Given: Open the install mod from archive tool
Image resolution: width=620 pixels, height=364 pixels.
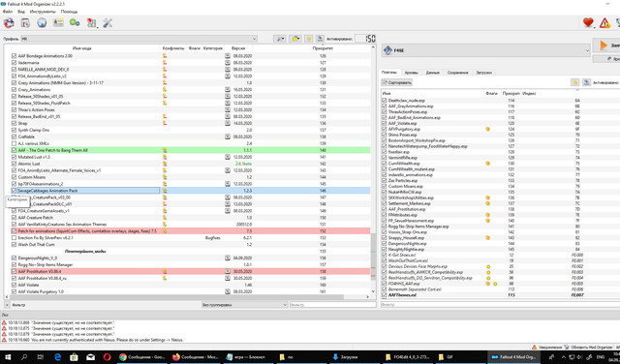Looking at the screenshot, I should pos(25,23).
